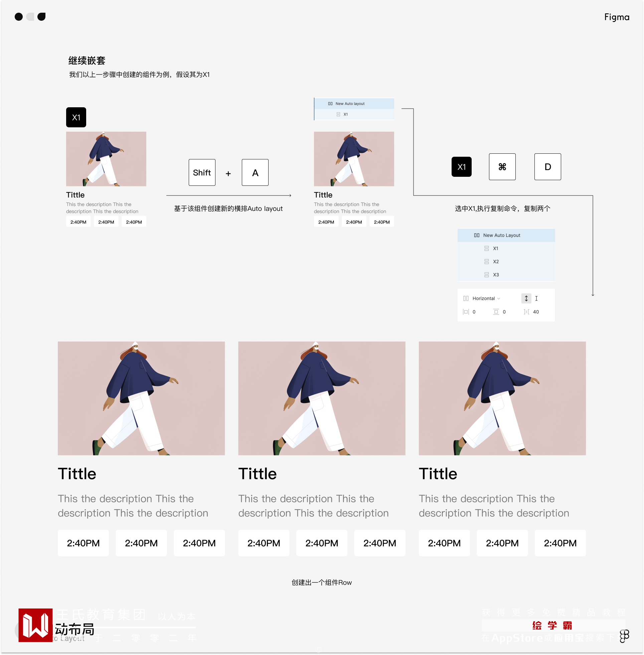Click the spacing value field showing 40

click(536, 312)
